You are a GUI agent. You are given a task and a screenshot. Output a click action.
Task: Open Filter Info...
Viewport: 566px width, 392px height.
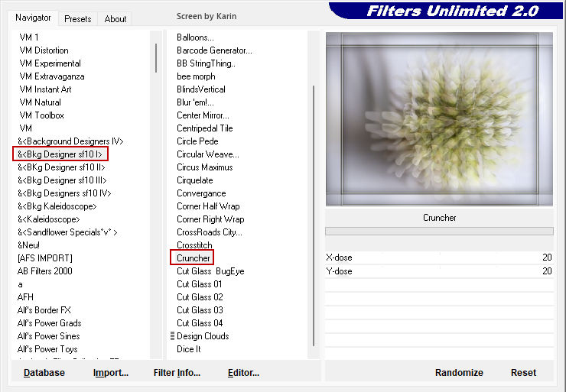click(177, 373)
